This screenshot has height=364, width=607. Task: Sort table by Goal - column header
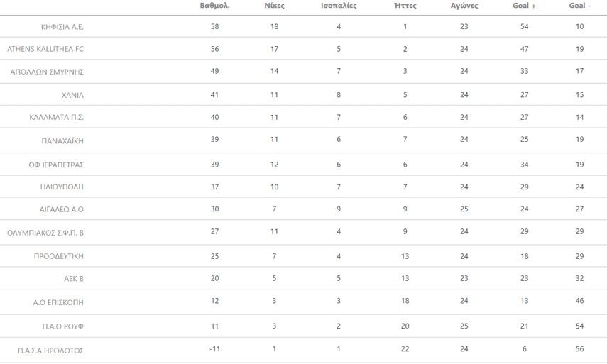click(579, 6)
